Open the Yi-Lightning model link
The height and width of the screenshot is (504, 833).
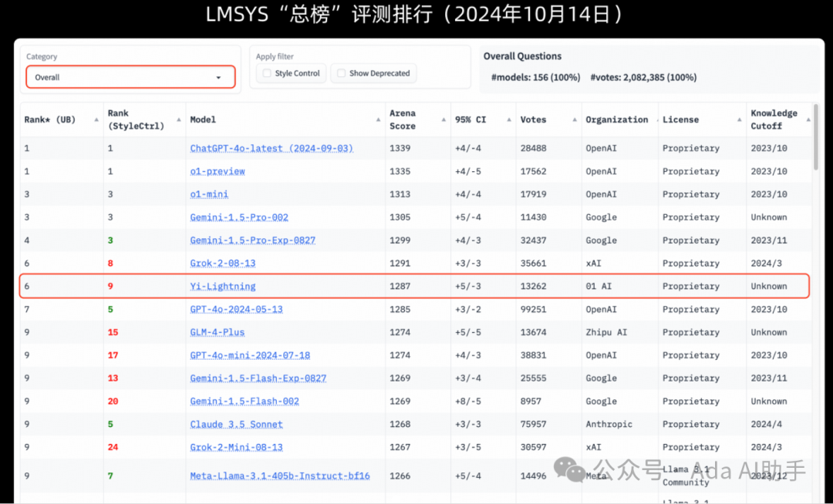(x=223, y=287)
